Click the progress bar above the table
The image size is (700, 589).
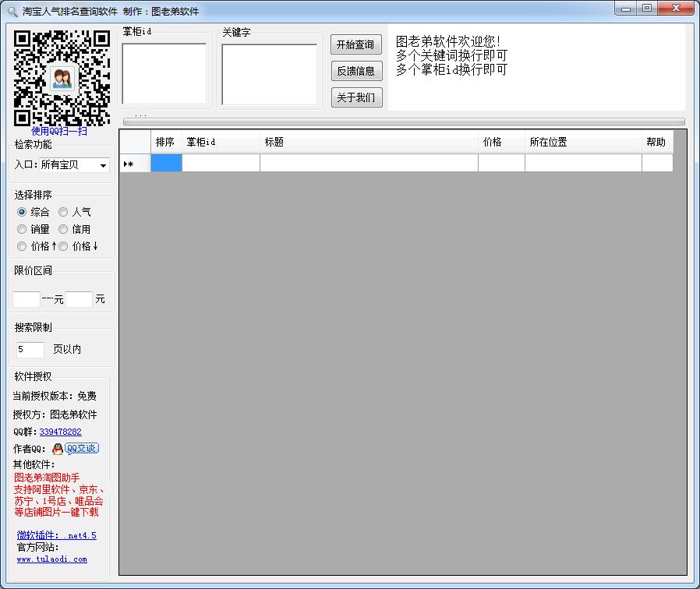pyautogui.click(x=404, y=122)
